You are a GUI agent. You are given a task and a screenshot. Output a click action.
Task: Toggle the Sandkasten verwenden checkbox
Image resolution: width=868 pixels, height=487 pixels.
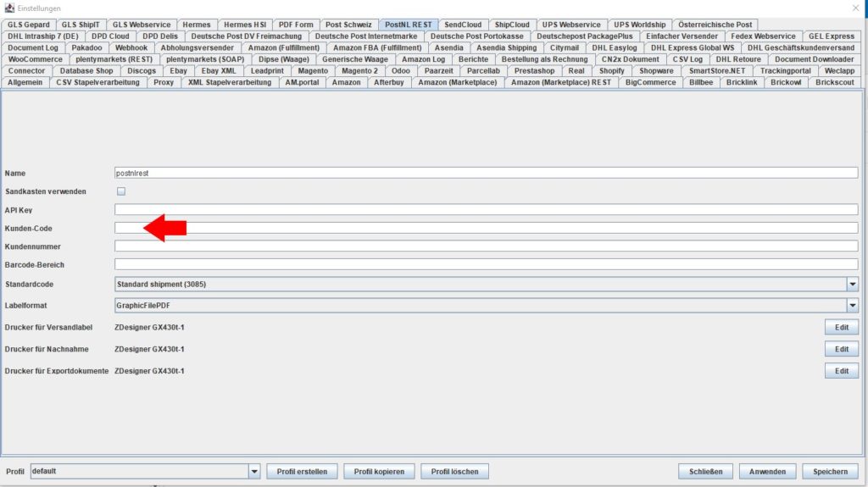click(120, 191)
